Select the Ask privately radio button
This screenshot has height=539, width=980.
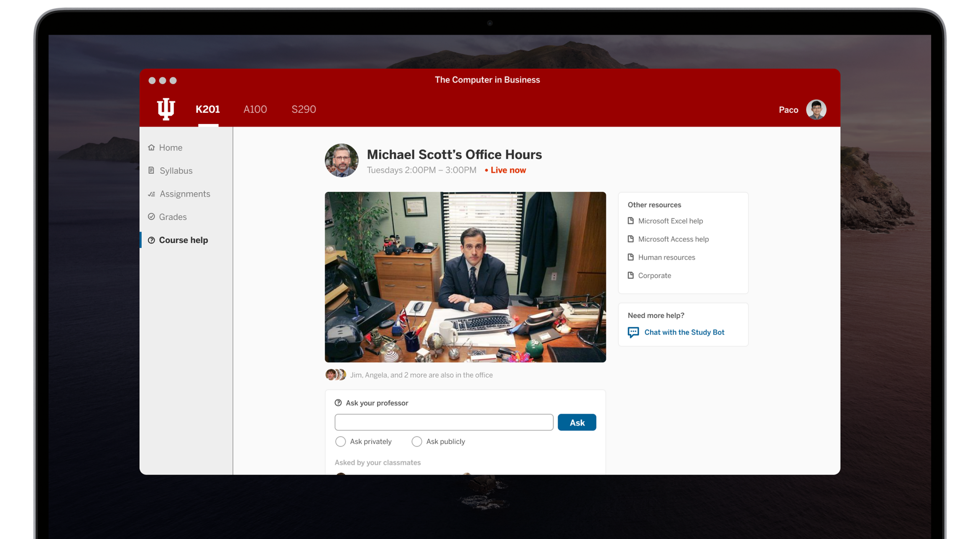340,441
